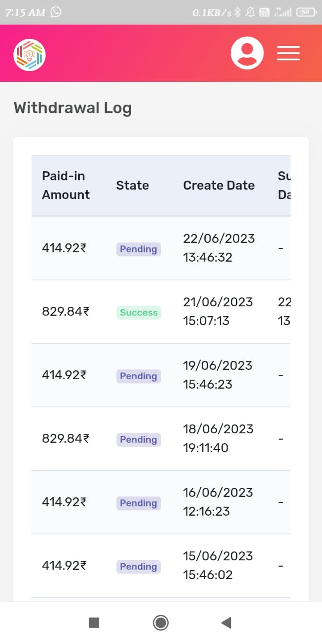Open the user profile avatar icon

[247, 53]
